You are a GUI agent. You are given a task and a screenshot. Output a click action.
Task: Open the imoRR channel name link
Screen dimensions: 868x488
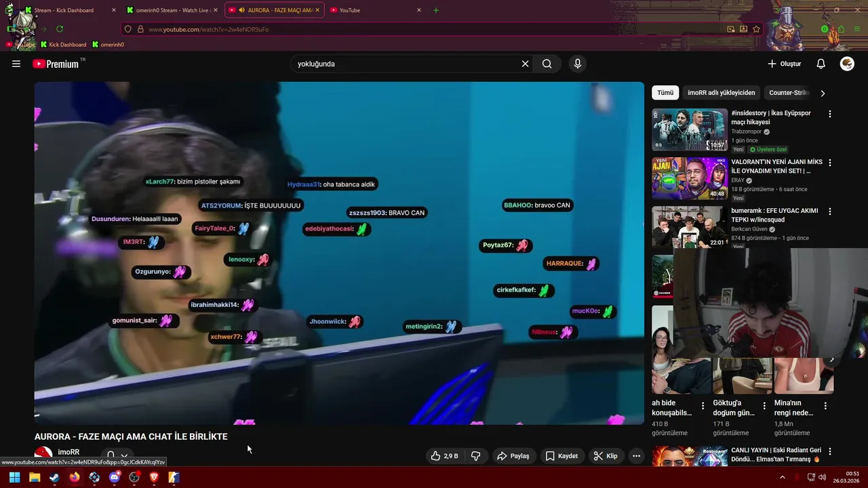point(68,452)
